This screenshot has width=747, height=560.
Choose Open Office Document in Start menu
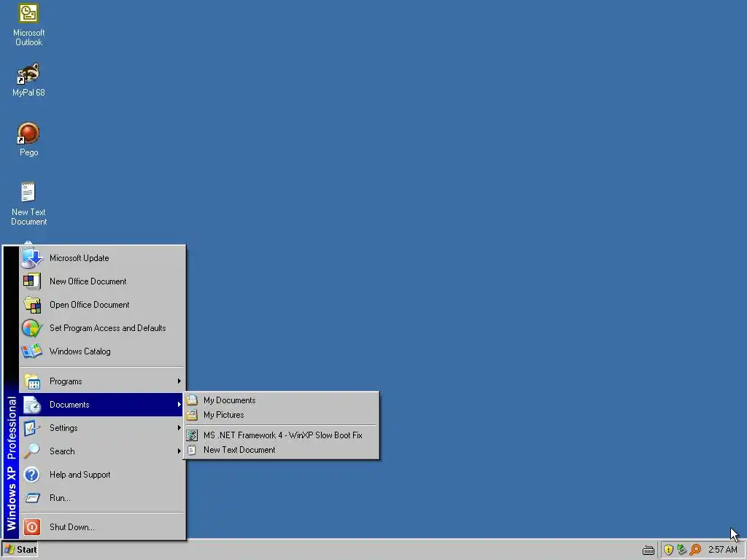[102, 305]
